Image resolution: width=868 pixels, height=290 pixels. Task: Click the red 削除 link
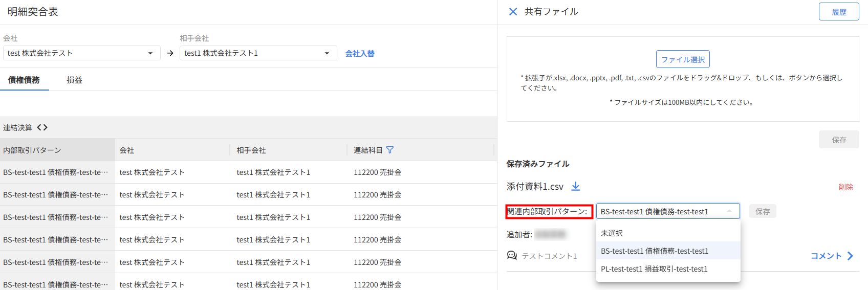pos(845,187)
